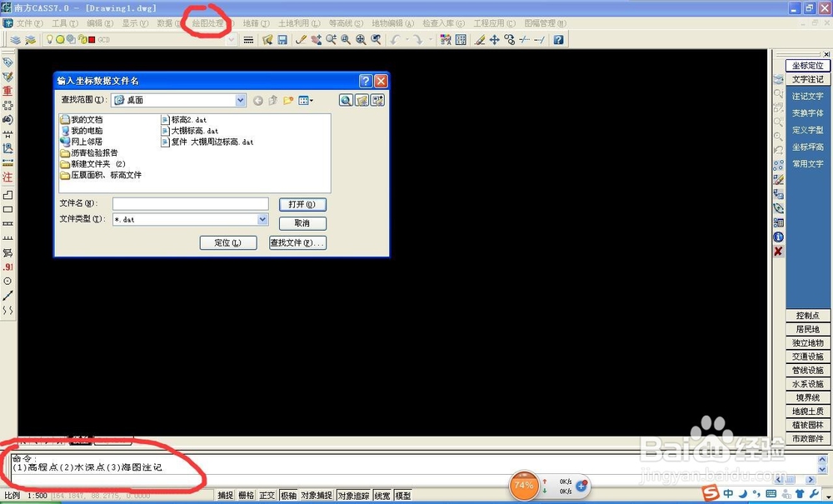The height and width of the screenshot is (504, 833).
Task: Click the redo arrow in the toolbar
Action: (x=418, y=39)
